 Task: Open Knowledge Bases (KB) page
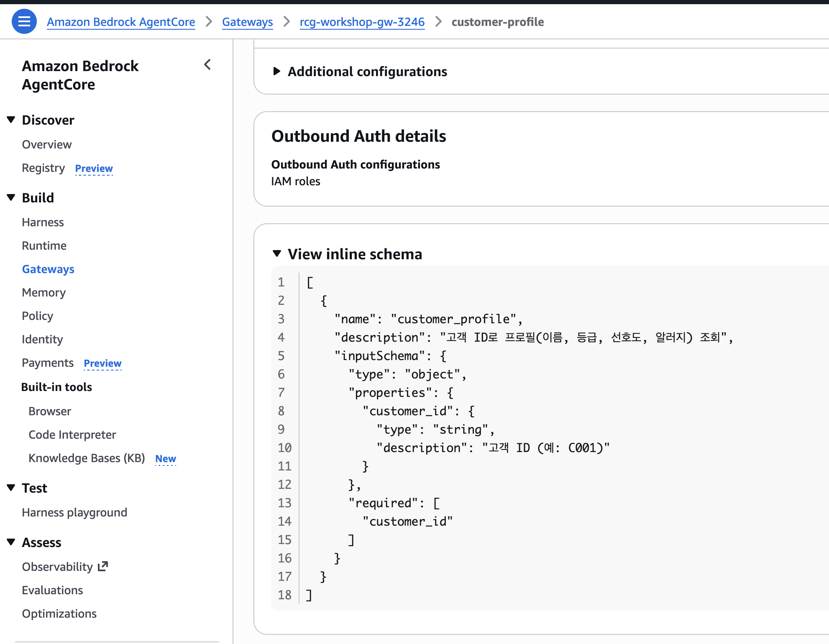[87, 458]
